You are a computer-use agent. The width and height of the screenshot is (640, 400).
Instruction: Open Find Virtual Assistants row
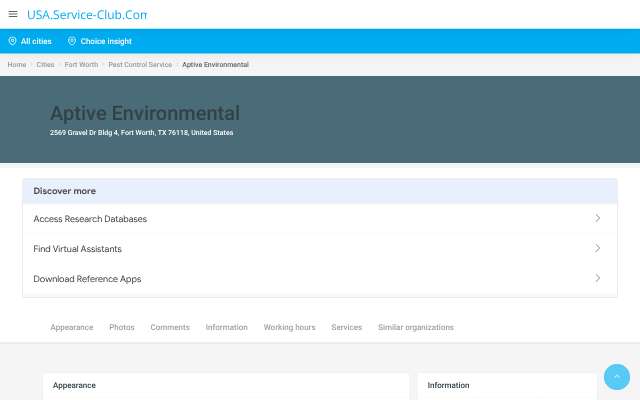(x=320, y=249)
